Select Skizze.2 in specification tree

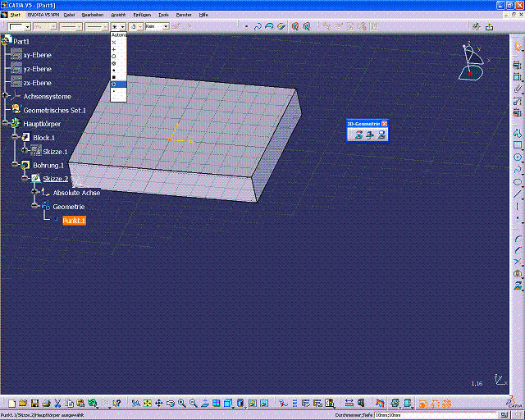click(x=56, y=179)
